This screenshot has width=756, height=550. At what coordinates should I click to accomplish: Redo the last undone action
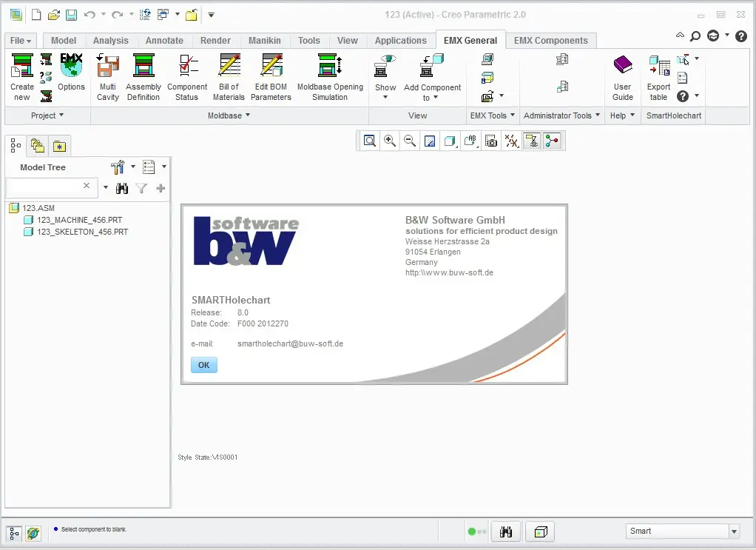tap(117, 15)
